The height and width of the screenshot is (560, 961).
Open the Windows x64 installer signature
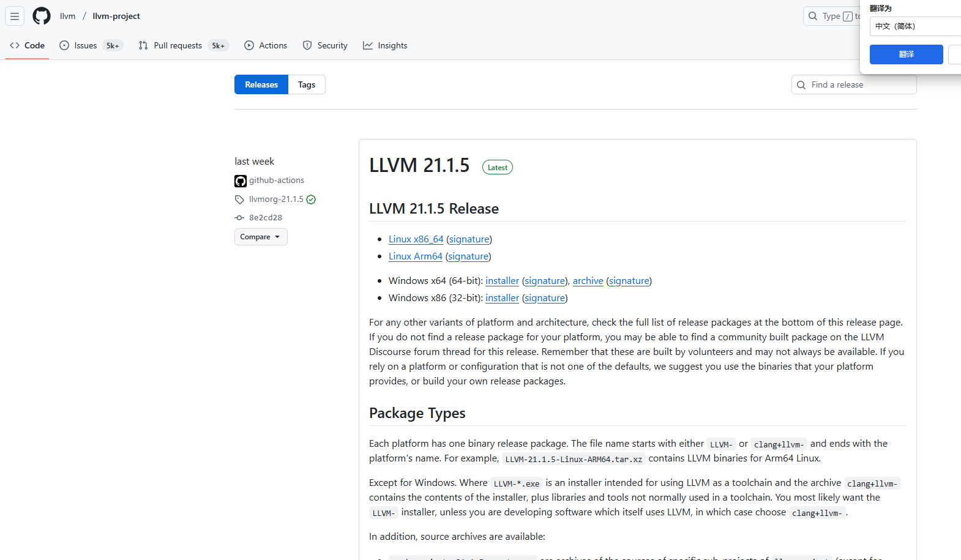pos(545,281)
